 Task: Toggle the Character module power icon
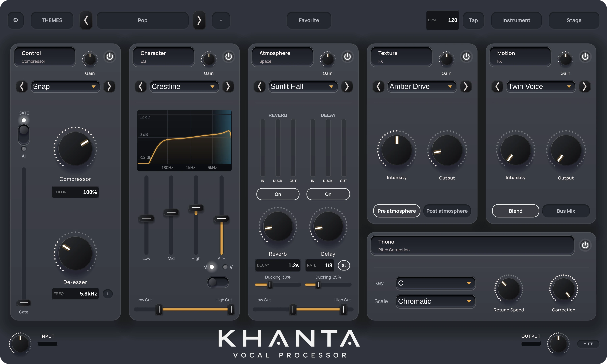tap(228, 57)
